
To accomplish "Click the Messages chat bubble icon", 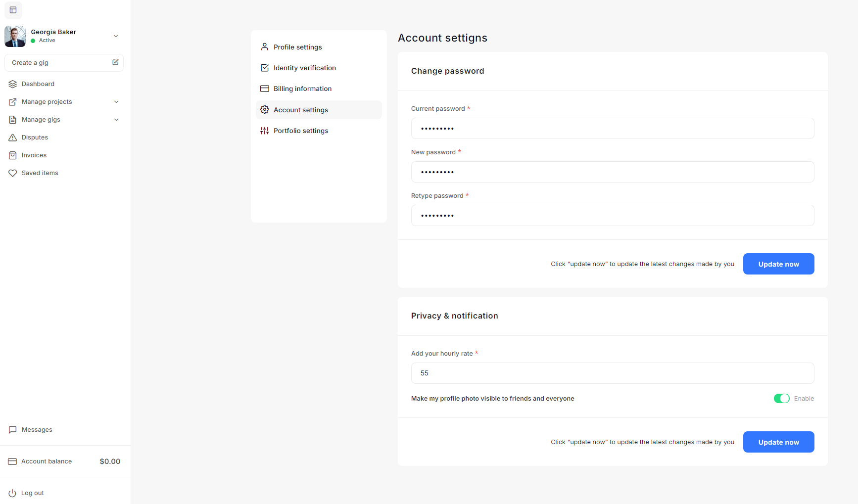I will click(x=13, y=430).
